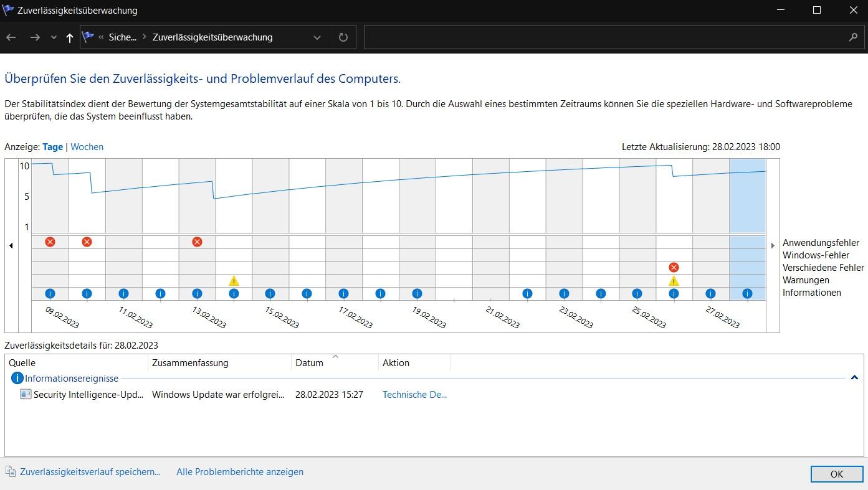Click the Anwendungsfehler row label

[x=821, y=243]
